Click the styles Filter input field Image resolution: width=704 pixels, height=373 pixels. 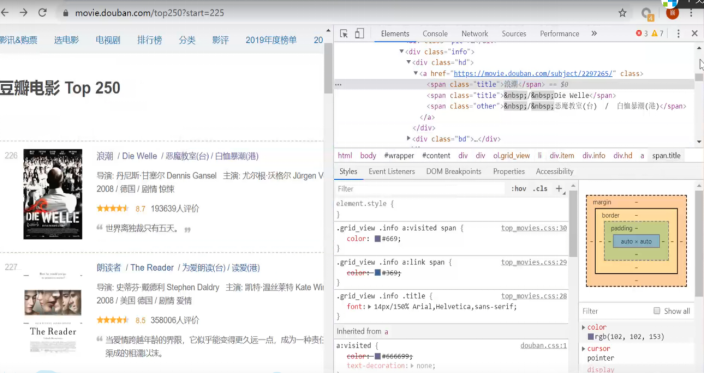(x=421, y=189)
